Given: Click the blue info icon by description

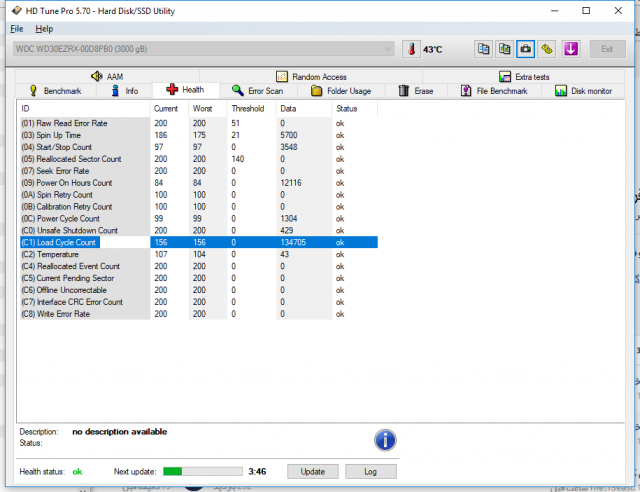Looking at the screenshot, I should point(386,439).
